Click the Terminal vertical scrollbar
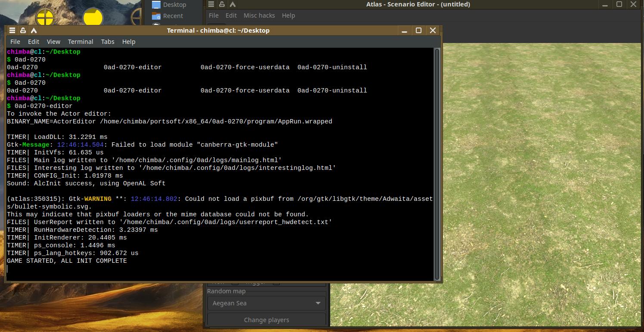The width and height of the screenshot is (644, 332). (437, 163)
